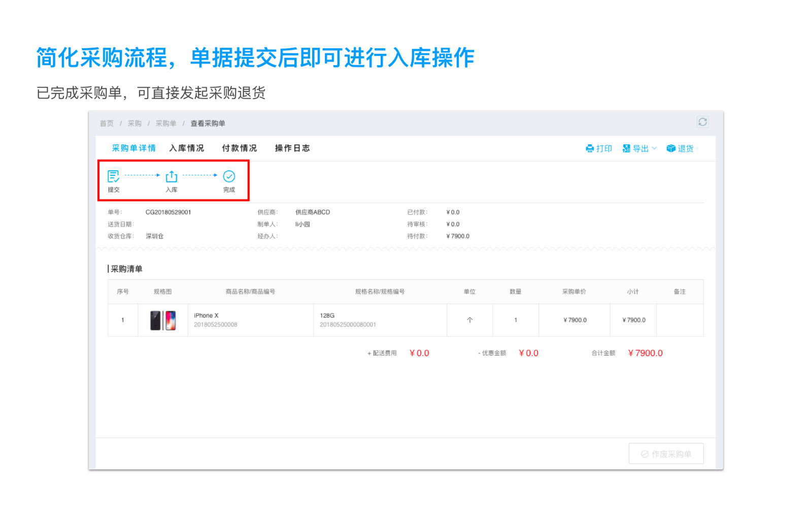Select the 操作日志 tab
Image resolution: width=812 pixels, height=508 pixels.
click(x=292, y=148)
